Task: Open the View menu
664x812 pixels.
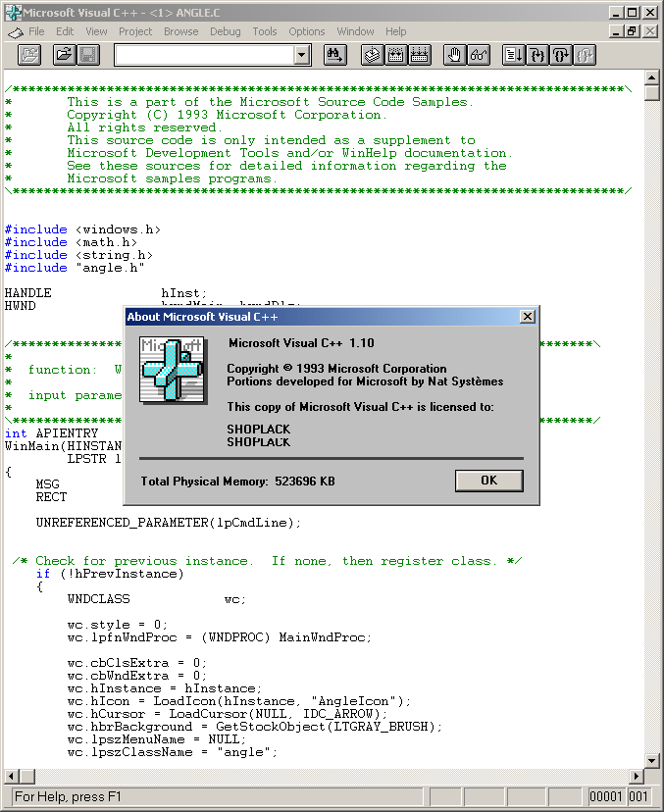Action: click(96, 31)
